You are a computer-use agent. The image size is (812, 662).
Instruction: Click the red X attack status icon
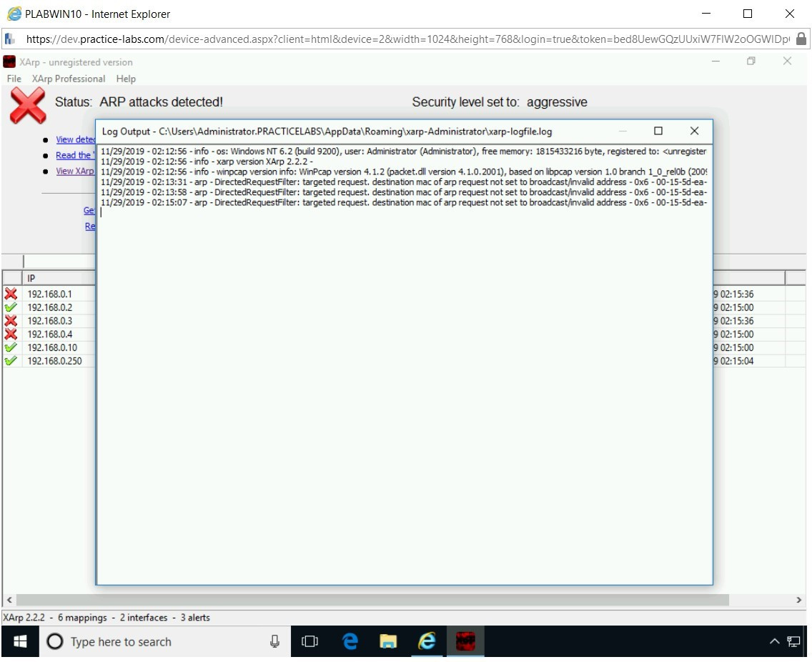tap(28, 105)
